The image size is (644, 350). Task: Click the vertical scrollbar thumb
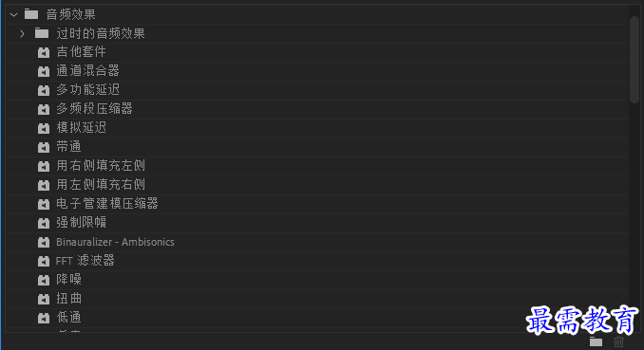(x=635, y=60)
